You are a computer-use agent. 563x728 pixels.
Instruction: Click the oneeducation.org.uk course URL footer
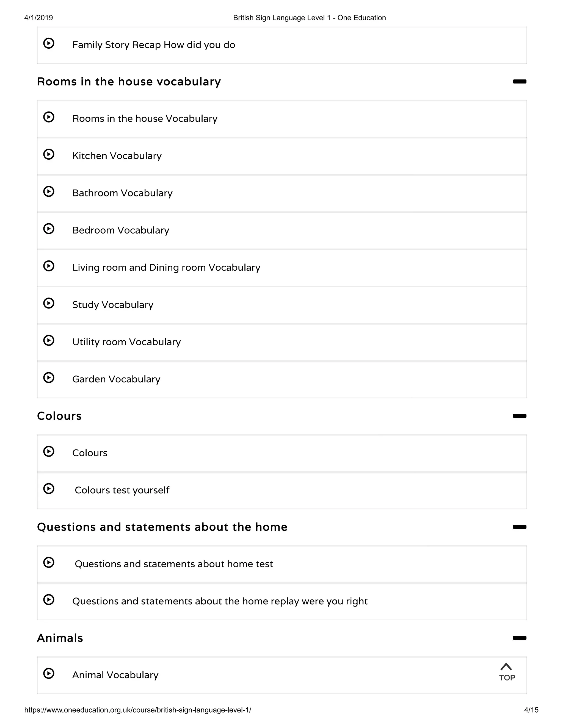pos(138,710)
